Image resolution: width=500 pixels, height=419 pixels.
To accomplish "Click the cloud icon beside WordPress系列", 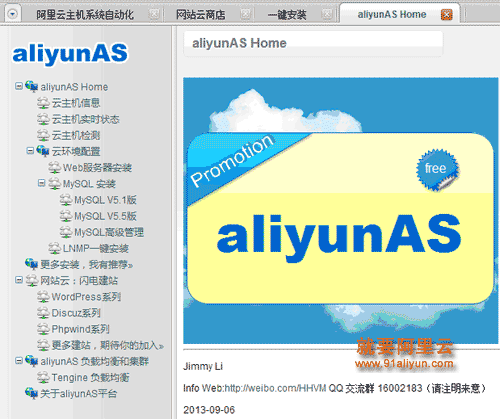I will [x=43, y=297].
